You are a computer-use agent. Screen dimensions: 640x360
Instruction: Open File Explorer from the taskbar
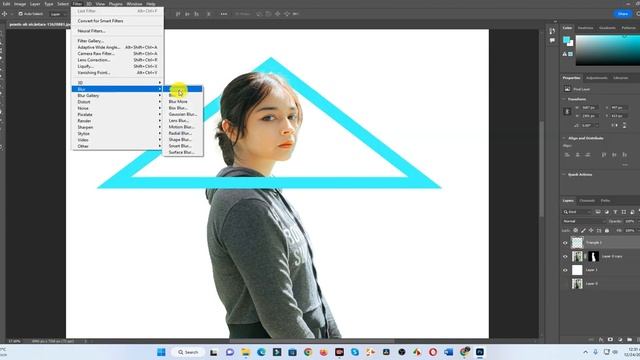click(x=245, y=352)
